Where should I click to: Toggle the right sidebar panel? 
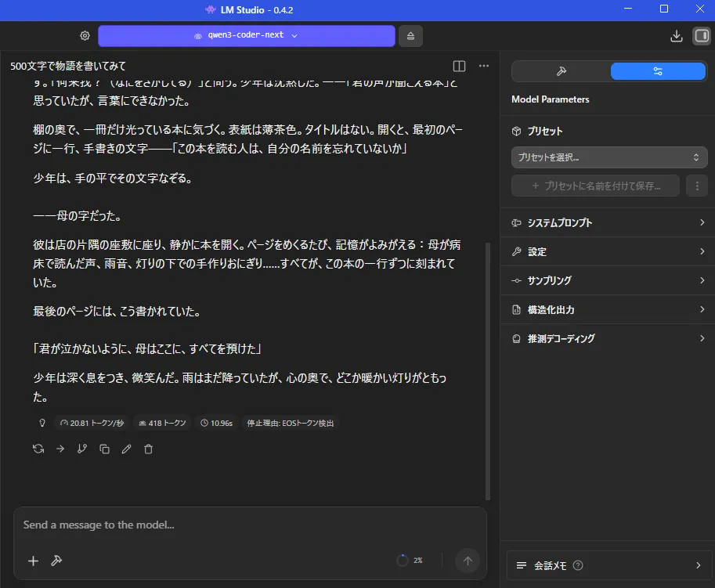tap(701, 36)
